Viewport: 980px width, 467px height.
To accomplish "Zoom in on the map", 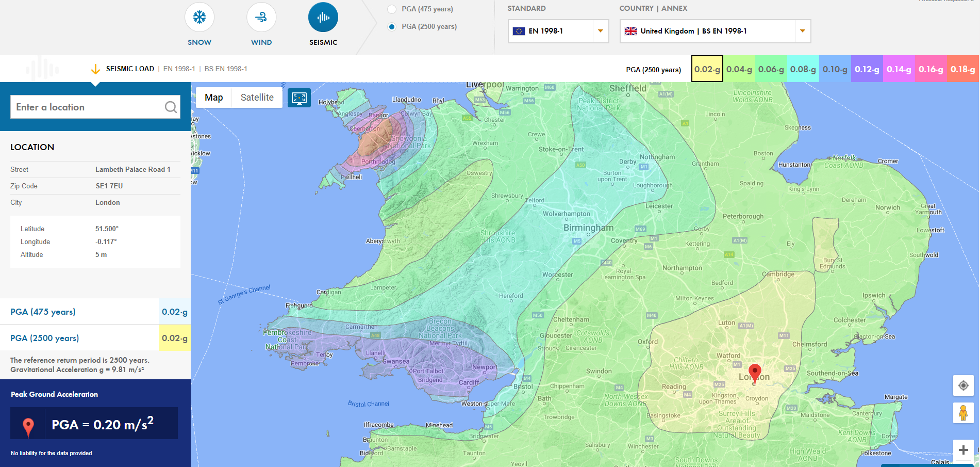I will coord(963,450).
